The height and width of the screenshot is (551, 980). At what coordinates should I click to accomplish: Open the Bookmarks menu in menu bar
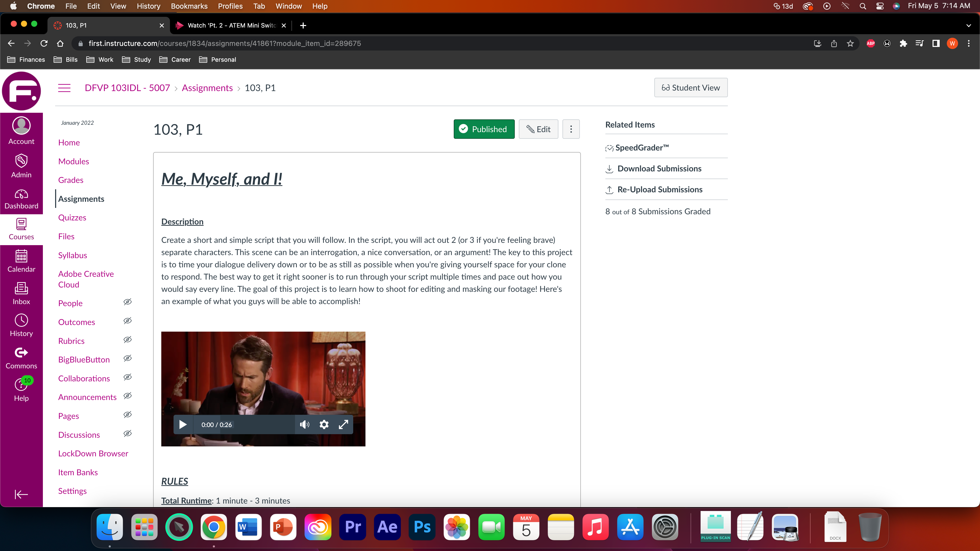(189, 6)
